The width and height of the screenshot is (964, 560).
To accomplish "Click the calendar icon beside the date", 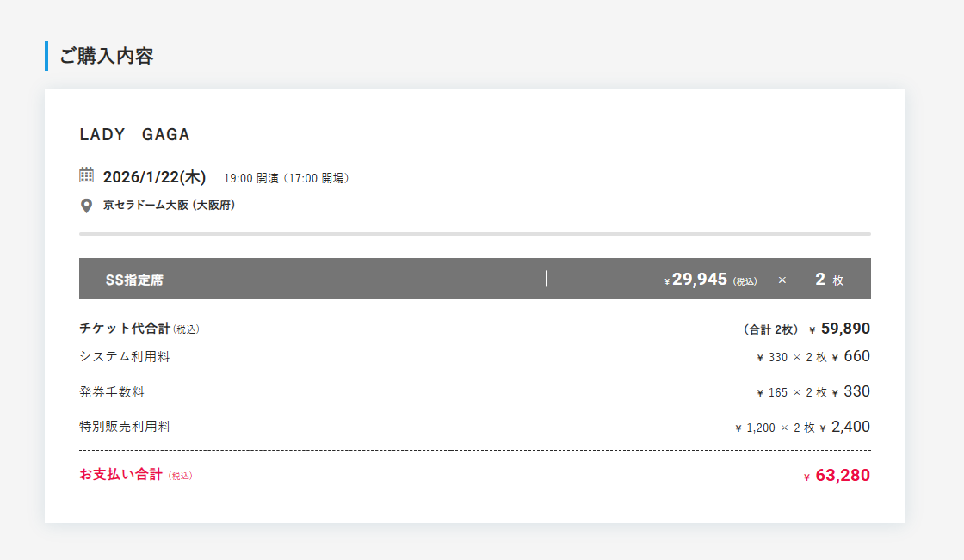I will pos(87,175).
